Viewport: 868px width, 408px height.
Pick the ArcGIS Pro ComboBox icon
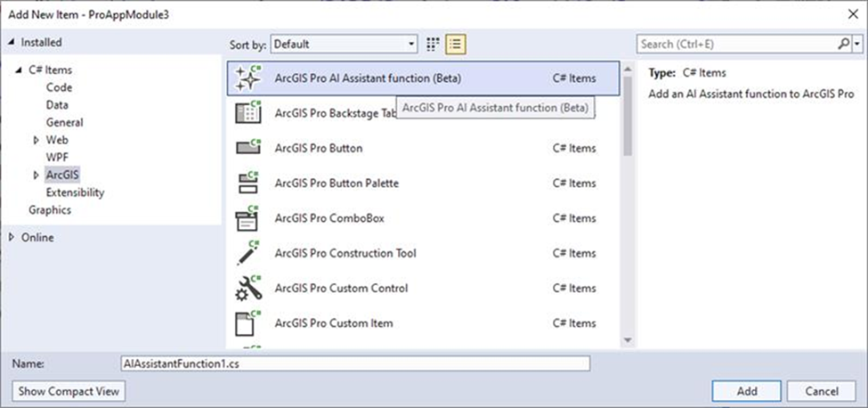click(247, 218)
